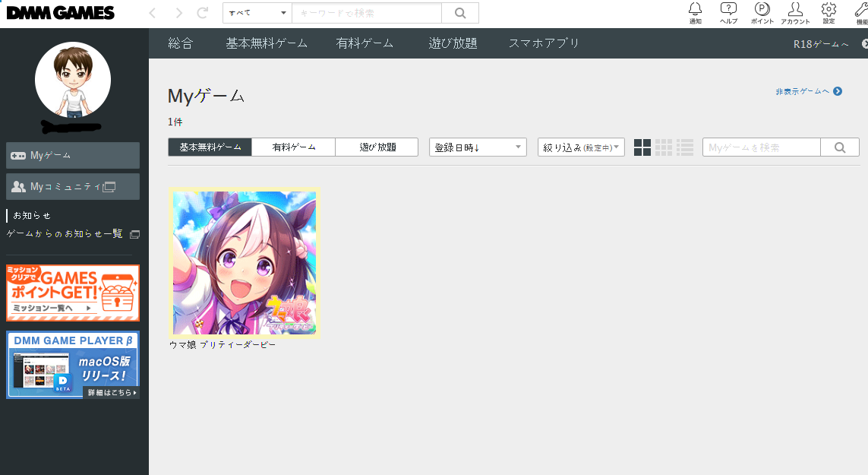Switch to 有料ゲーム filter tab
The image size is (868, 475).
(x=293, y=147)
